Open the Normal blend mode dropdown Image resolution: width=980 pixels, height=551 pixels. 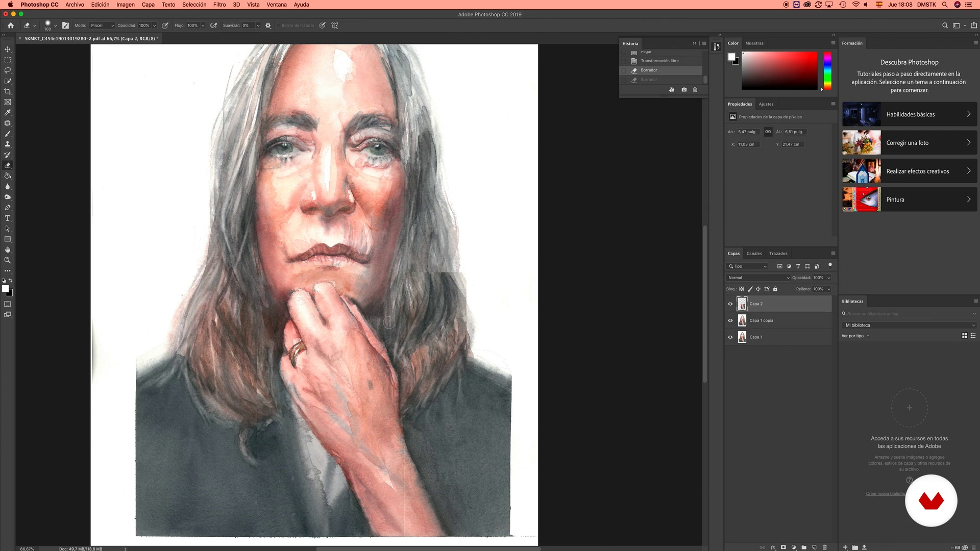(758, 278)
